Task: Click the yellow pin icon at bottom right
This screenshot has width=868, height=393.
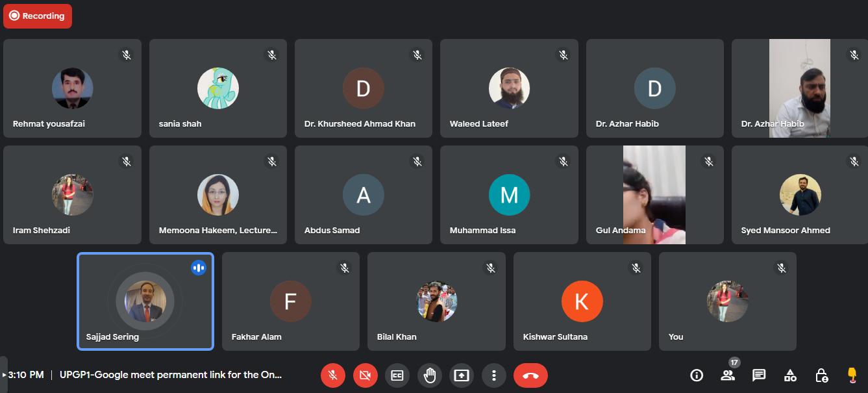Action: click(852, 375)
